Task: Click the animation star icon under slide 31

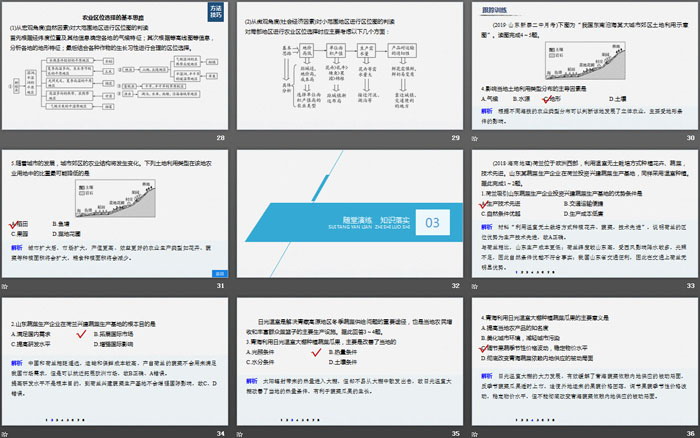Action: (x=4, y=286)
